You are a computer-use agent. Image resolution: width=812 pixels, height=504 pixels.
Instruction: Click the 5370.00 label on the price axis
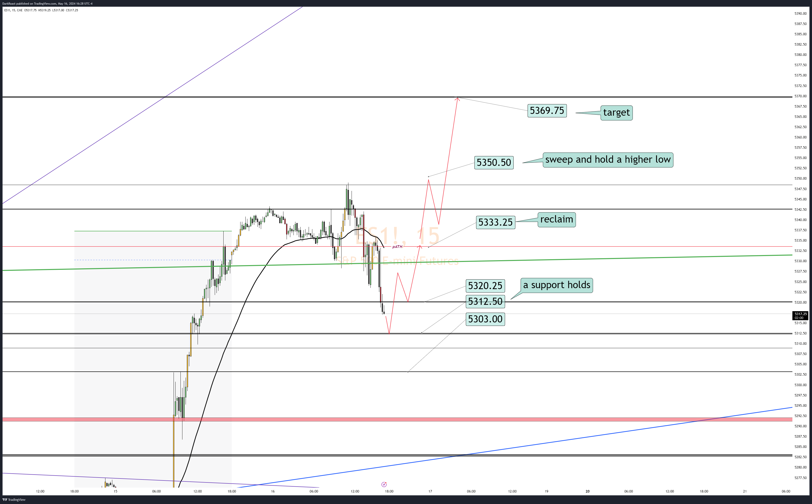pos(800,96)
